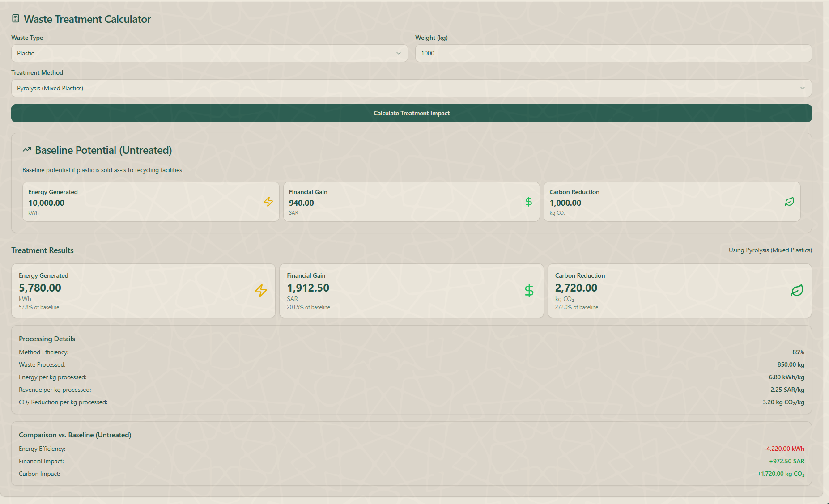Click the trend arrow icon near Baseline Potential
The height and width of the screenshot is (504, 829).
tap(27, 150)
